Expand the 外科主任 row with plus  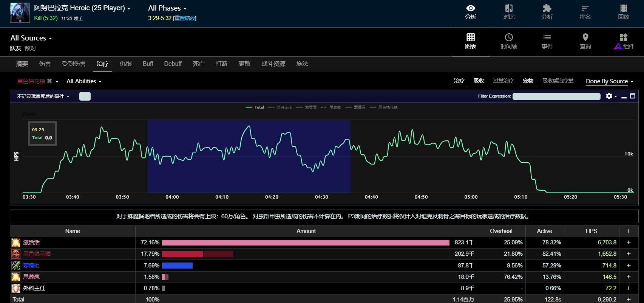629,288
